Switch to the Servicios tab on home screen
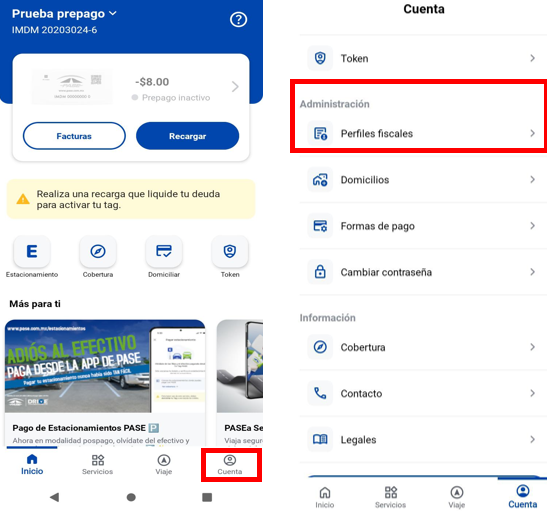This screenshot has height=521, width=547. [98, 464]
